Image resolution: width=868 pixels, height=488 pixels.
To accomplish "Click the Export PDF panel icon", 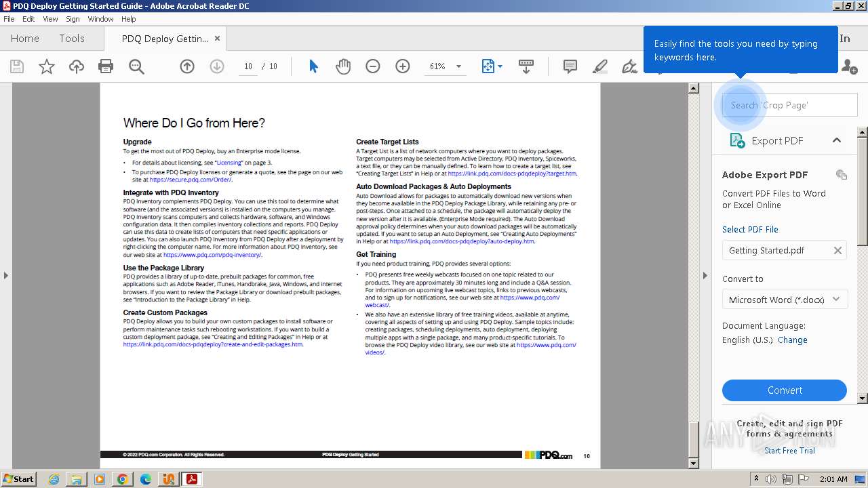I will 737,140.
